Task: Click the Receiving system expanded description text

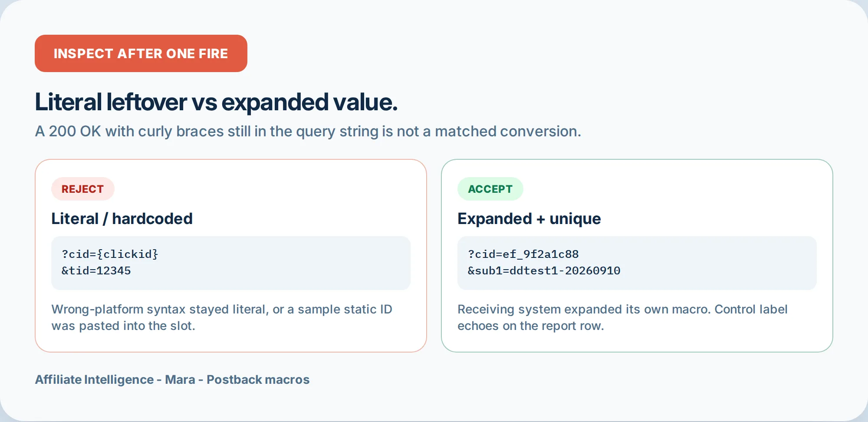Action: point(622,317)
